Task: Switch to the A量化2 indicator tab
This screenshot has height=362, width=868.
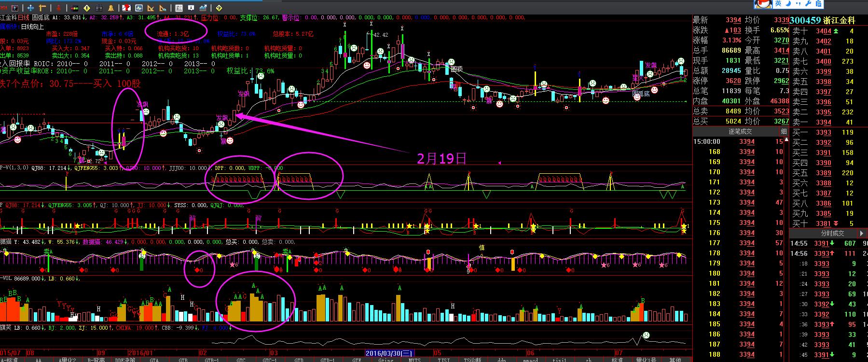Action: tap(68, 359)
